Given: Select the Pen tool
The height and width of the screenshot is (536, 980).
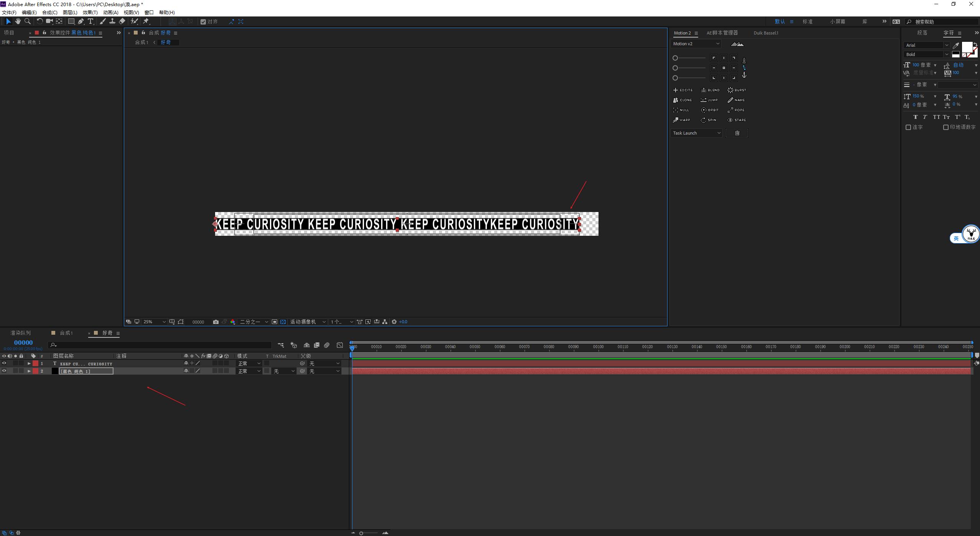Looking at the screenshot, I should [x=81, y=21].
